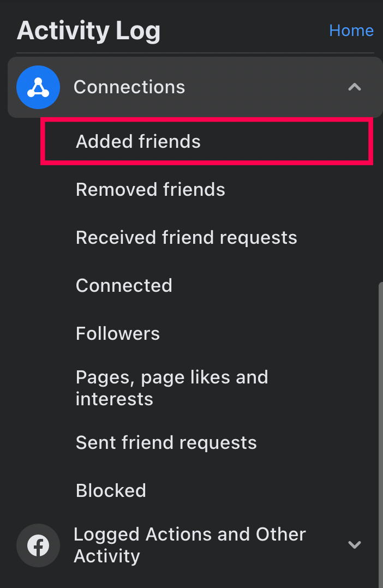Screen dimensions: 383x588
Task: Click Logged Actions and Other Activity label
Action: [x=190, y=545]
